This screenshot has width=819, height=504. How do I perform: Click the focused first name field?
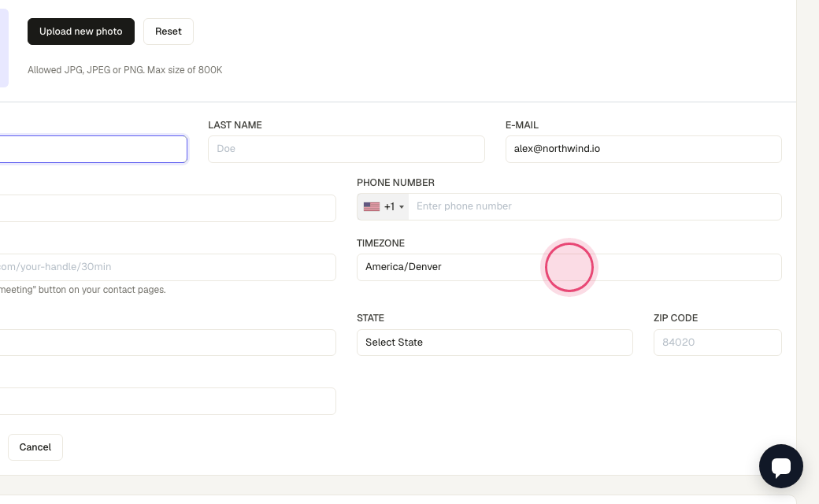pyautogui.click(x=94, y=149)
